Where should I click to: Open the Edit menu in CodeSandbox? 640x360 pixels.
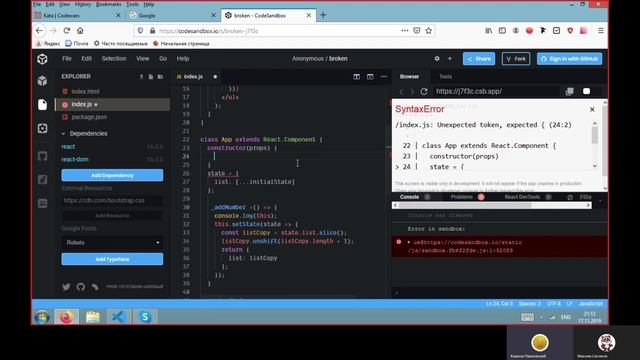pyautogui.click(x=87, y=59)
